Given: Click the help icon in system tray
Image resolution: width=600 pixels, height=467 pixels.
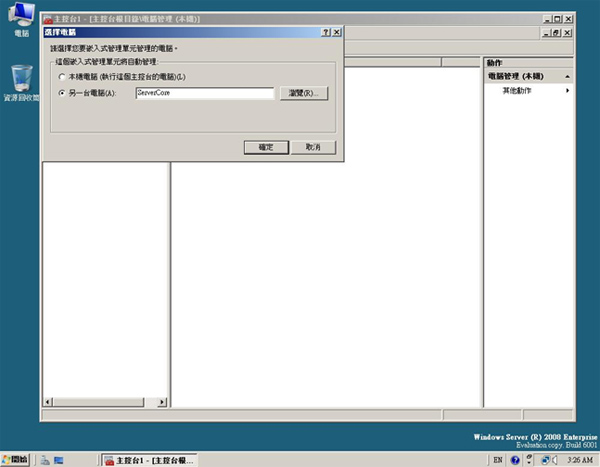Looking at the screenshot, I should click(x=515, y=460).
